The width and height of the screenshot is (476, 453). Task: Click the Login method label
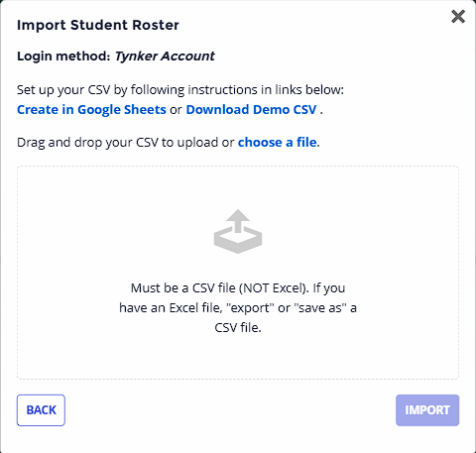63,57
